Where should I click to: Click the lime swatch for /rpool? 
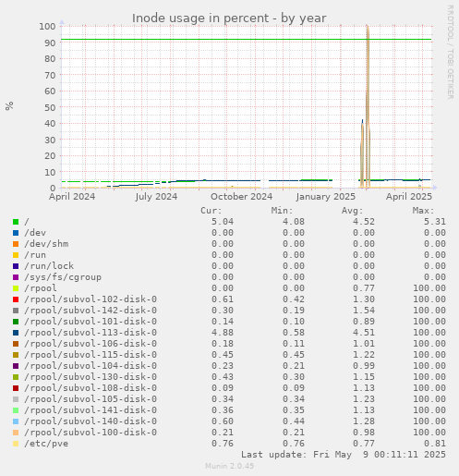(16, 288)
